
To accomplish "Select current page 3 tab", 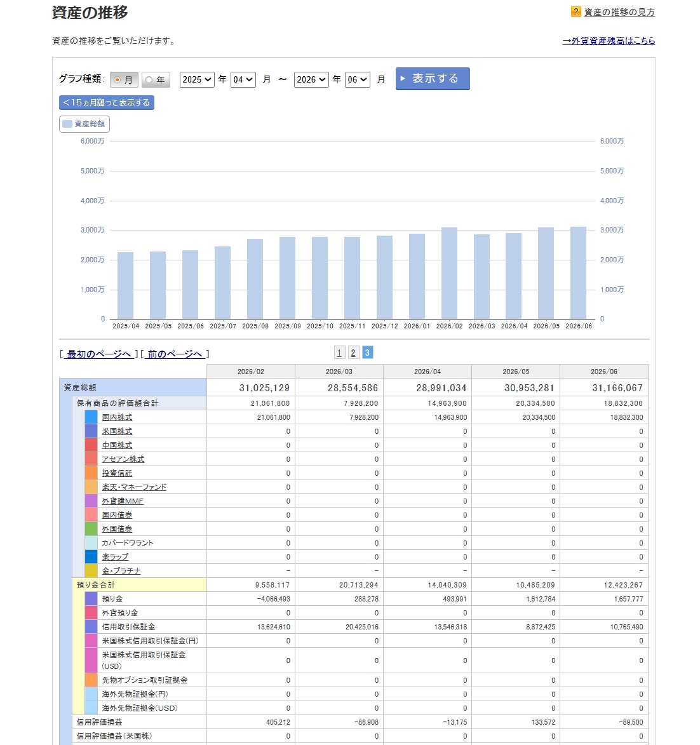I will pyautogui.click(x=367, y=352).
